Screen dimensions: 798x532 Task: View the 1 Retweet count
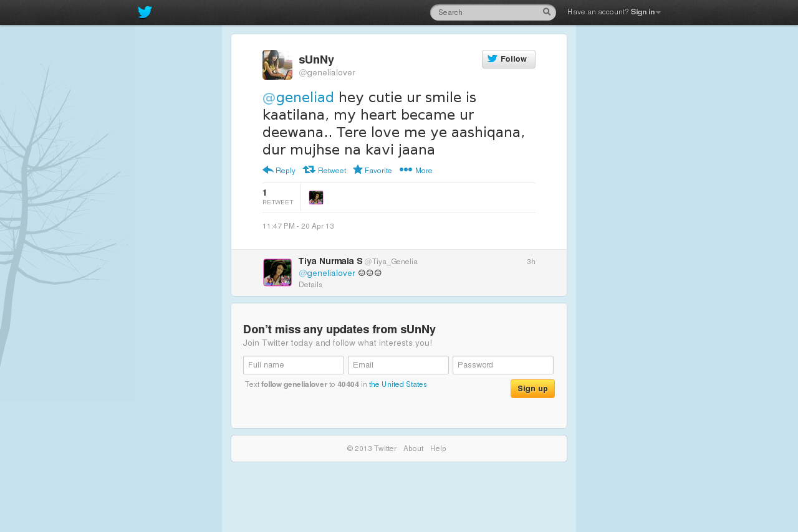point(278,197)
